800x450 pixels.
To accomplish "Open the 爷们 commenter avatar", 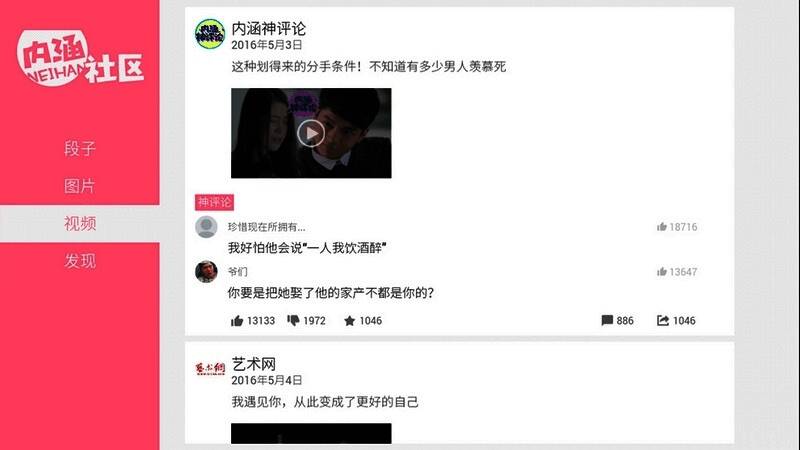I will [206, 271].
